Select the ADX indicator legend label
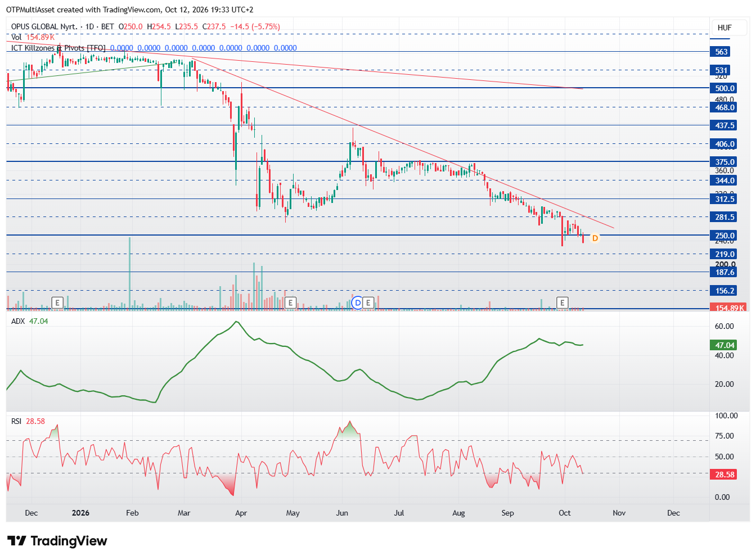Viewport: 756px width, 560px height. (x=18, y=321)
